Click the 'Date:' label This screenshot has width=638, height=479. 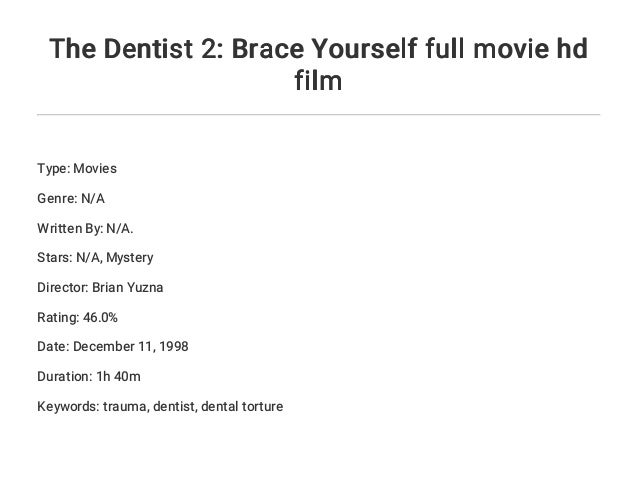pyautogui.click(x=53, y=346)
